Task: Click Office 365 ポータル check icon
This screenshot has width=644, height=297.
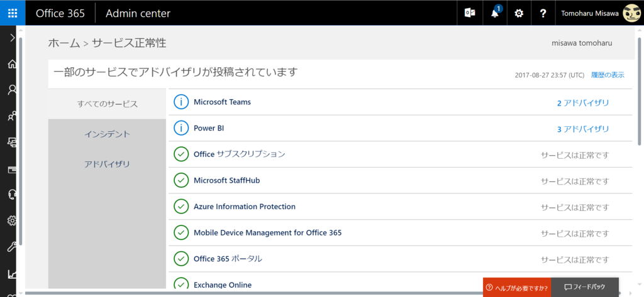Action: [180, 259]
